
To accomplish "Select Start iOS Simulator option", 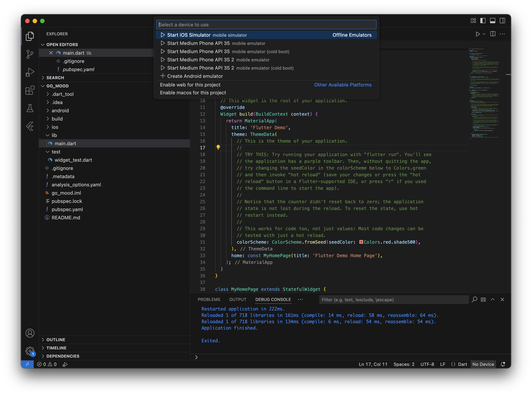I will point(189,35).
